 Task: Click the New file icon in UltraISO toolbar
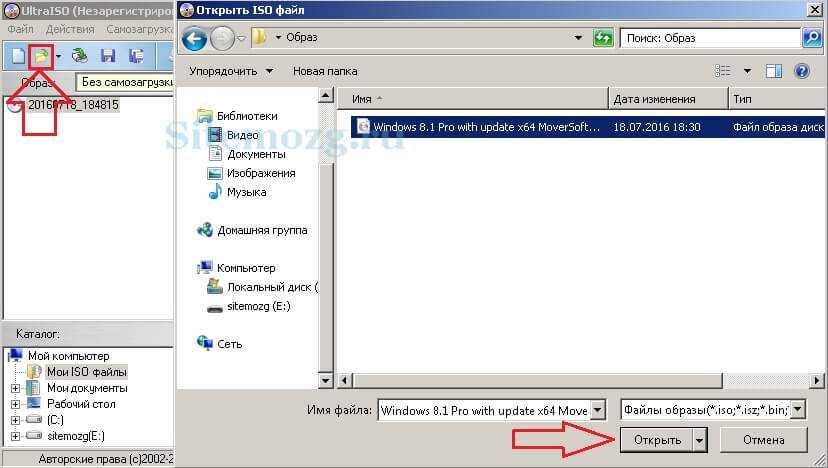18,55
